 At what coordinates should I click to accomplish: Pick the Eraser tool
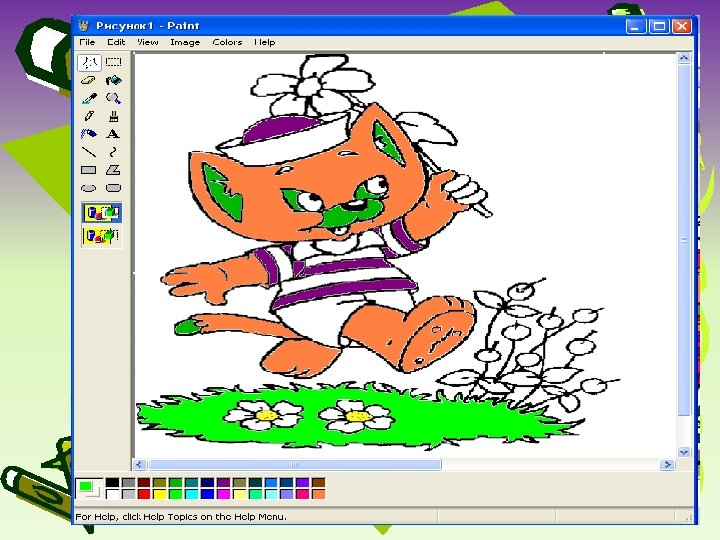pyautogui.click(x=89, y=80)
